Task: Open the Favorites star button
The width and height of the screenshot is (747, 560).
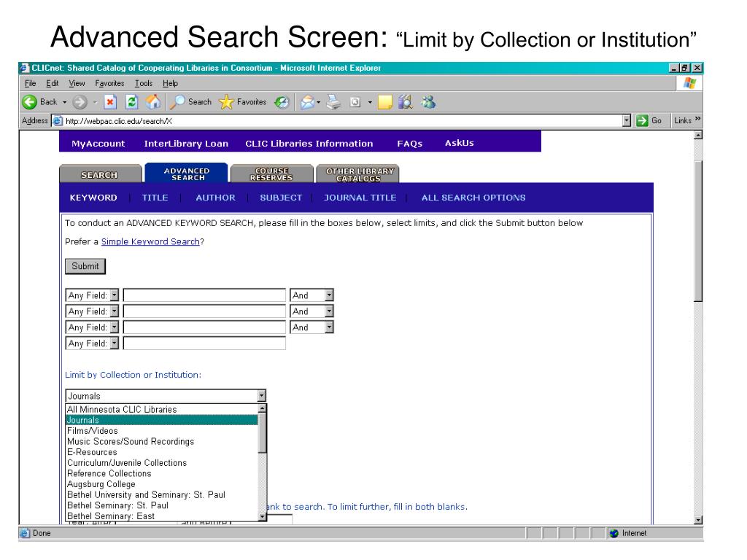Action: 226,102
